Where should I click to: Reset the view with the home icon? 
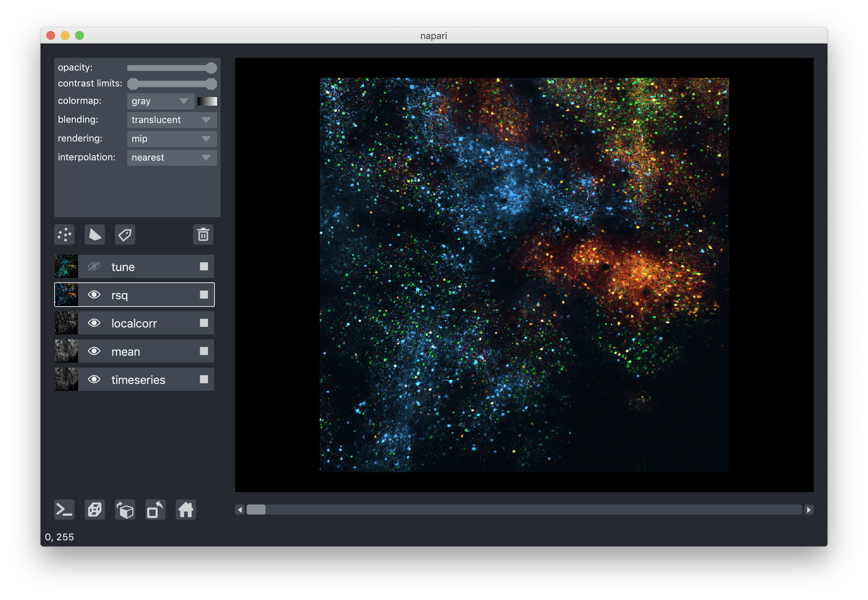tap(186, 510)
